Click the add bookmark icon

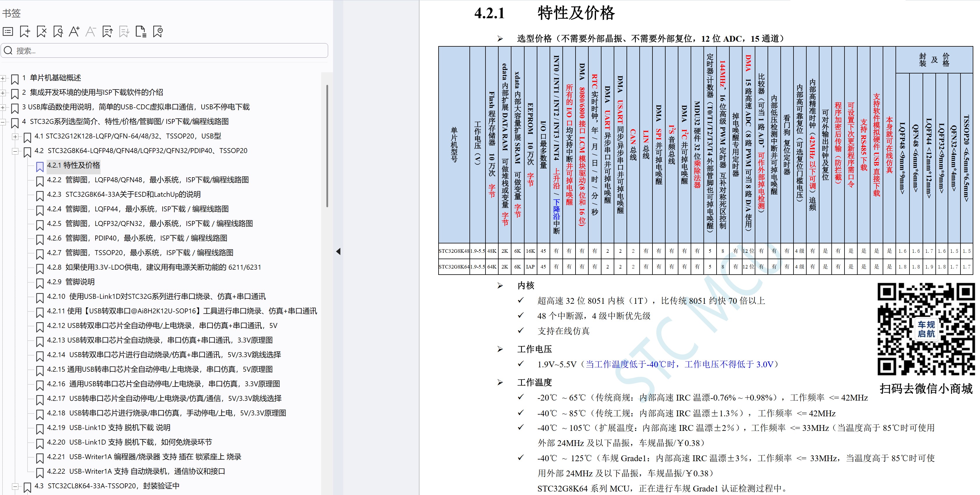click(25, 32)
